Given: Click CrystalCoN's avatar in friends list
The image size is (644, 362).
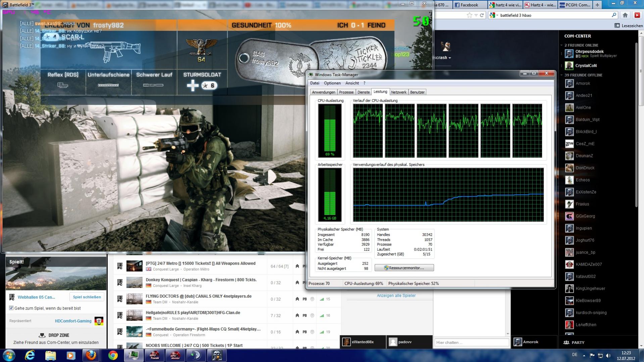Looking at the screenshot, I should click(569, 66).
